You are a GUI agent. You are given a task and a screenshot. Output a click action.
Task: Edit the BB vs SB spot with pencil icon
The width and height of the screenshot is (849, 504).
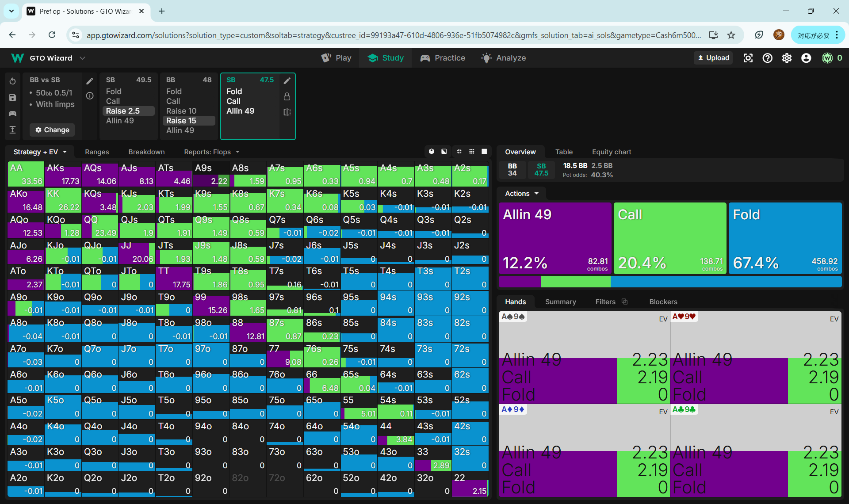tap(90, 81)
